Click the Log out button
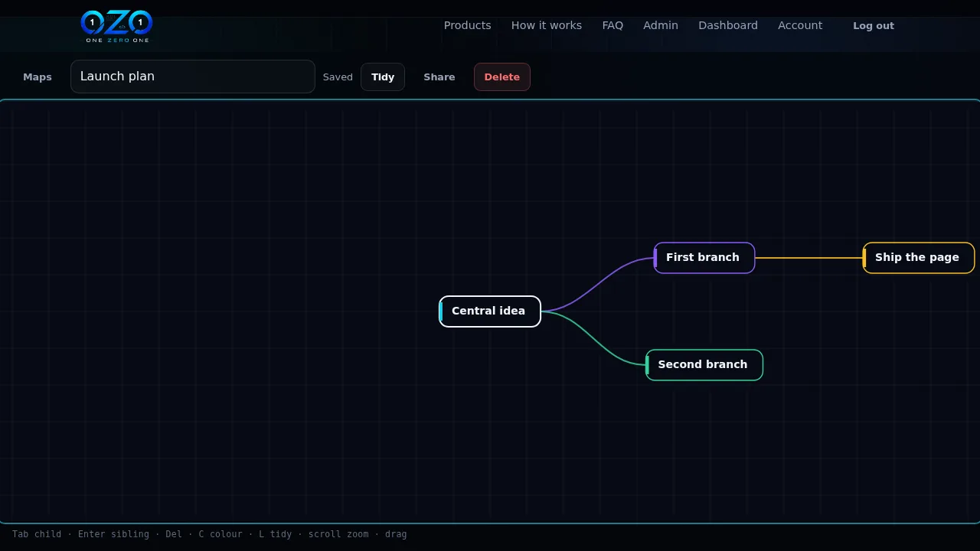 coord(874,25)
